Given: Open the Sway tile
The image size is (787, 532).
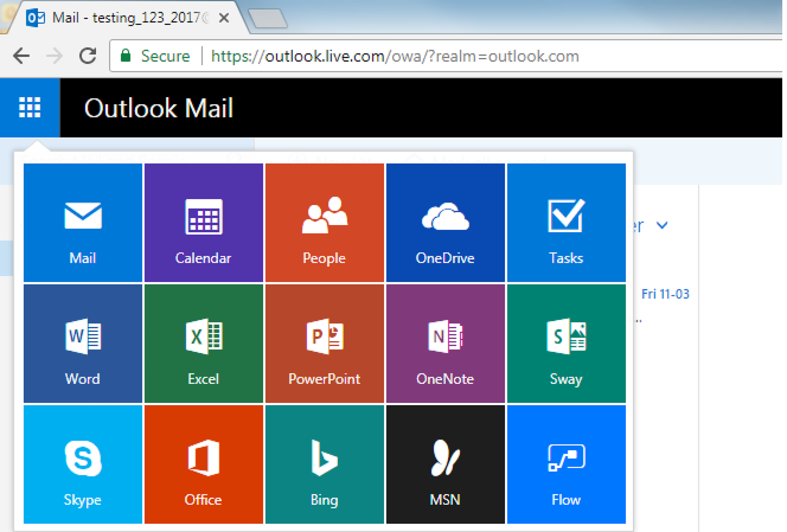Looking at the screenshot, I should pyautogui.click(x=567, y=344).
